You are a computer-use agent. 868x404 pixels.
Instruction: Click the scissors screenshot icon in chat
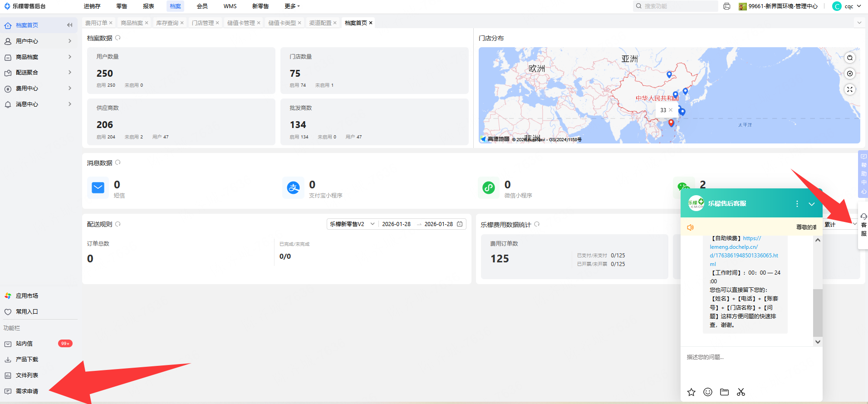741,392
